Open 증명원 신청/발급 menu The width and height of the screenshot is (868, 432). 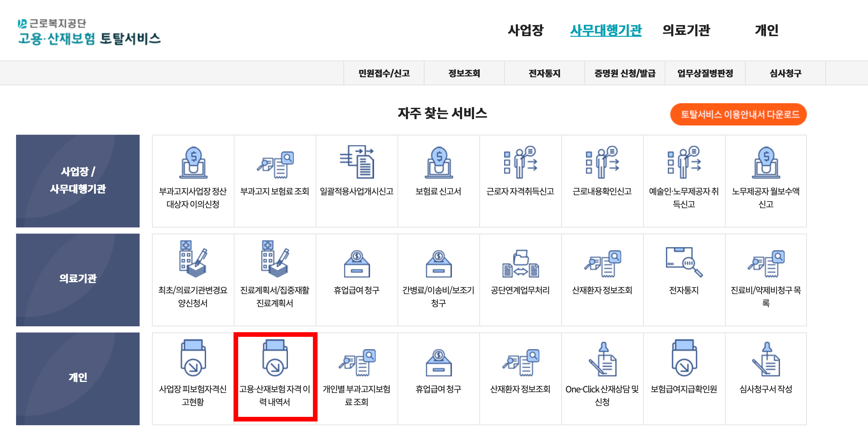[625, 73]
